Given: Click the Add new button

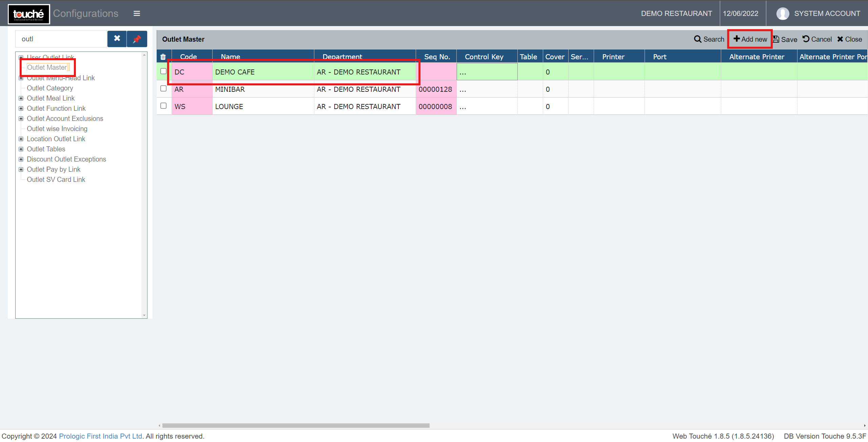Looking at the screenshot, I should [x=750, y=39].
